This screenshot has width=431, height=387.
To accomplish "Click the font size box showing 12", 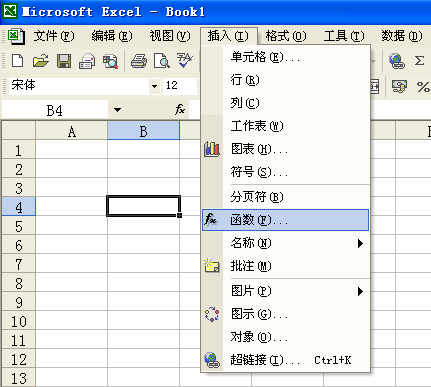I will point(179,86).
